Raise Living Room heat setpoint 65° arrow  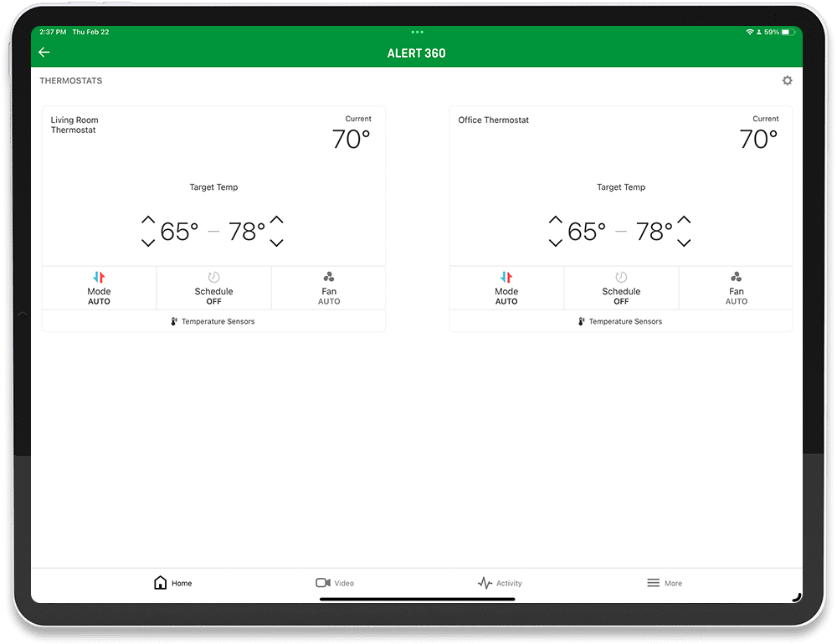(x=148, y=219)
